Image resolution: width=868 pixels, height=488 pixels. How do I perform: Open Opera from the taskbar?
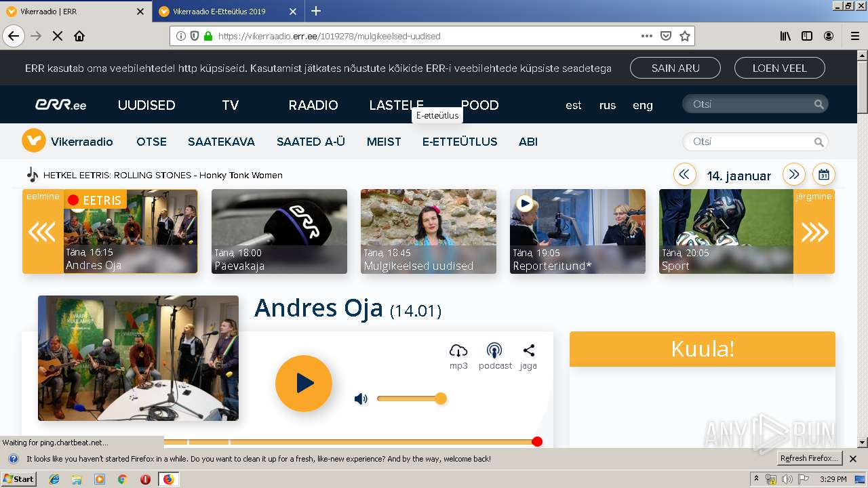pos(145,479)
